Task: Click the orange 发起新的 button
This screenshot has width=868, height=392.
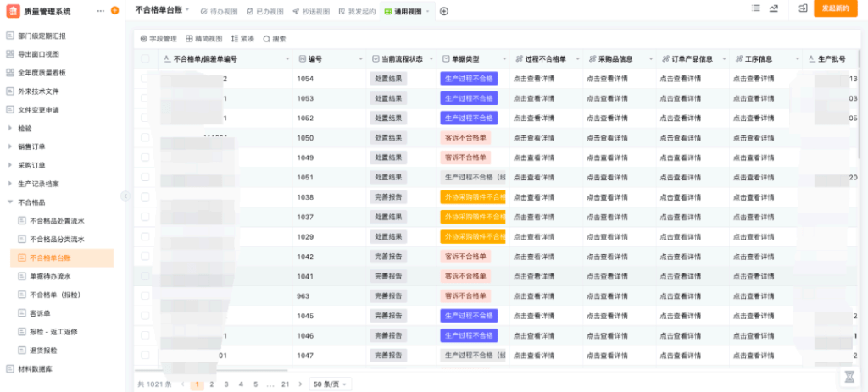Action: [836, 8]
